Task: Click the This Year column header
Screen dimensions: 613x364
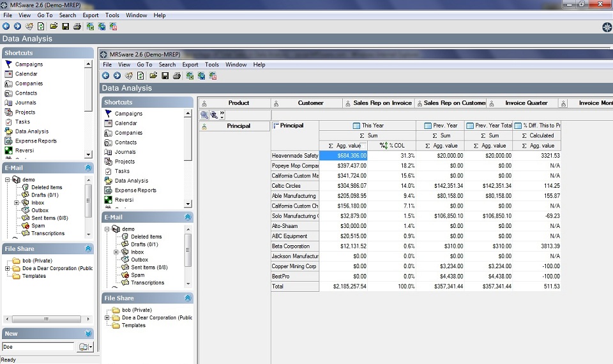Action: pos(368,126)
